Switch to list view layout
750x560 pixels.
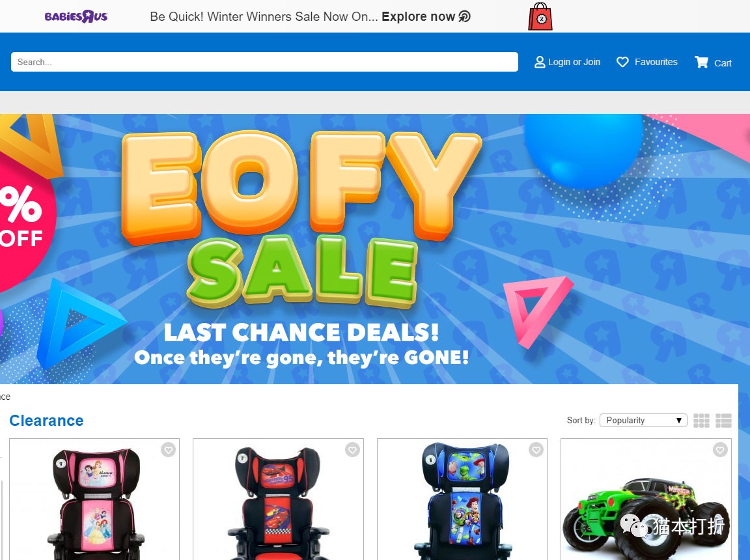pos(723,421)
